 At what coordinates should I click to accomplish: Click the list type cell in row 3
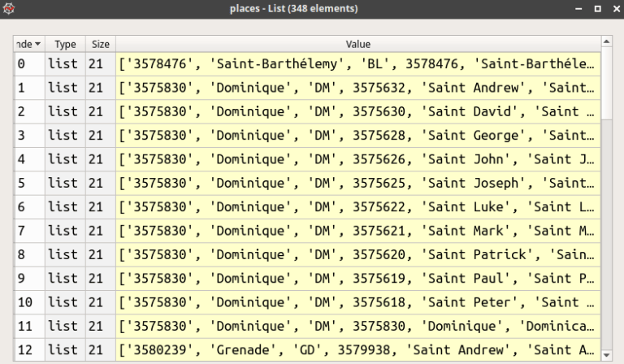point(65,135)
